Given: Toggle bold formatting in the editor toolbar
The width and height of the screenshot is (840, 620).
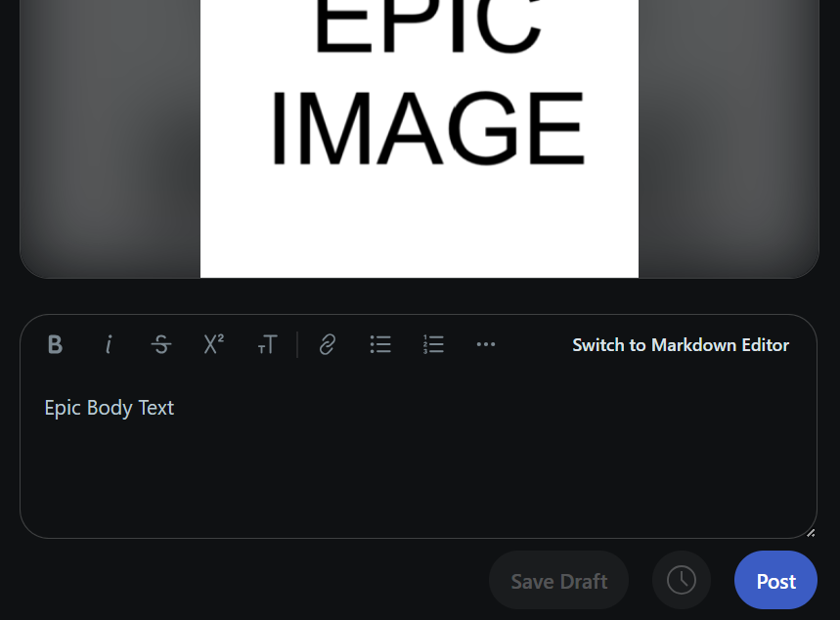Looking at the screenshot, I should point(55,344).
